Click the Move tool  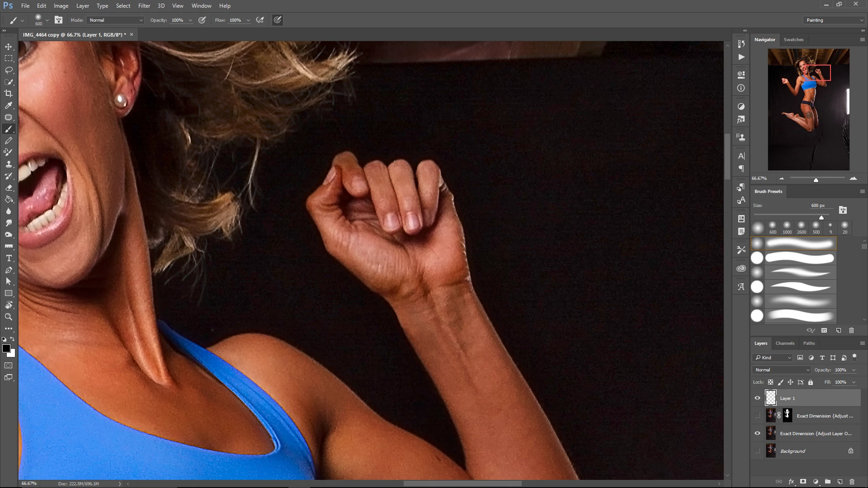[x=9, y=47]
